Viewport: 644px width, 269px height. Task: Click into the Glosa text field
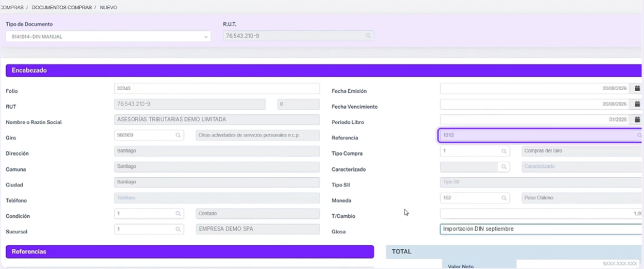point(541,229)
